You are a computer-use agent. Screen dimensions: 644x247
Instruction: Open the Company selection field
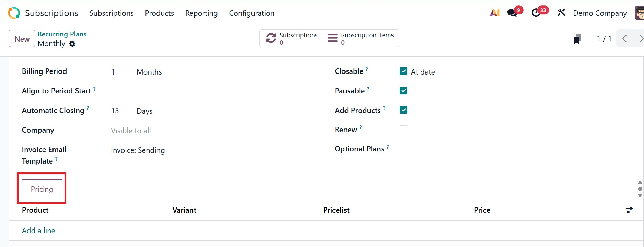click(131, 131)
